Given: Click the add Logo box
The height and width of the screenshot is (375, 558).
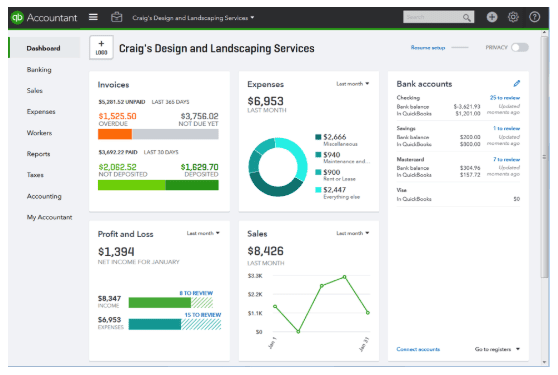Looking at the screenshot, I should tap(101, 47).
